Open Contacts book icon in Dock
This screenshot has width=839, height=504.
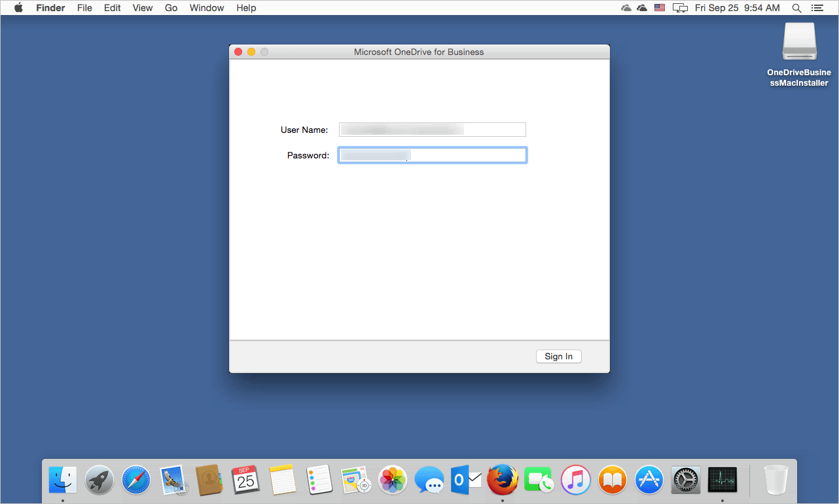tap(210, 480)
